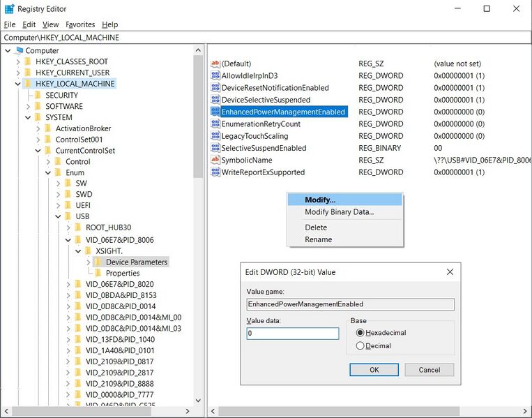Choose Rename in the context menu
532x418 pixels.
click(x=344, y=239)
